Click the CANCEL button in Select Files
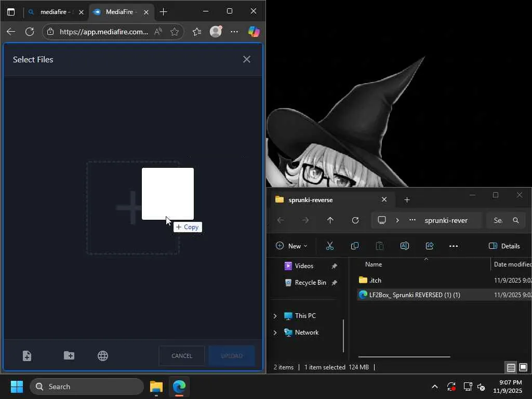This screenshot has width=532, height=399. 182,355
